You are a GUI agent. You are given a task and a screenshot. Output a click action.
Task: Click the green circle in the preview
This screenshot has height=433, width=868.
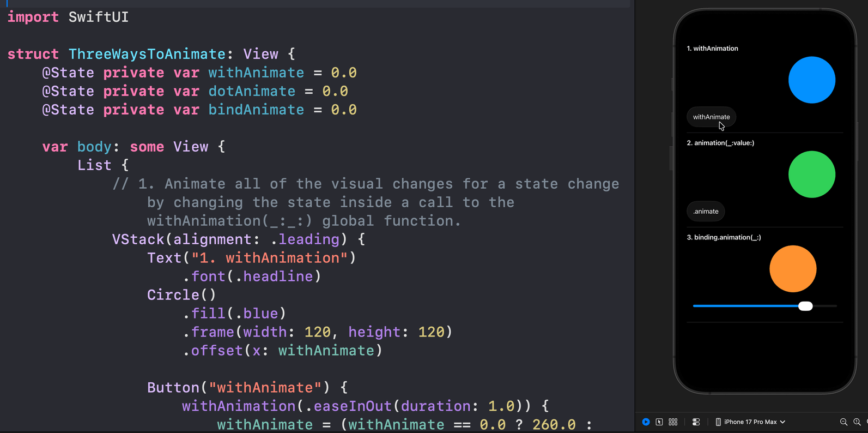(812, 174)
